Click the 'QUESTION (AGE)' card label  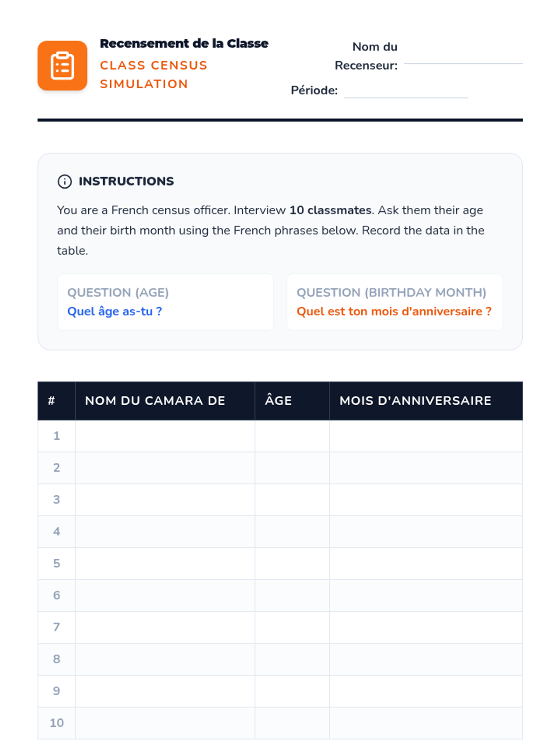pyautogui.click(x=118, y=292)
